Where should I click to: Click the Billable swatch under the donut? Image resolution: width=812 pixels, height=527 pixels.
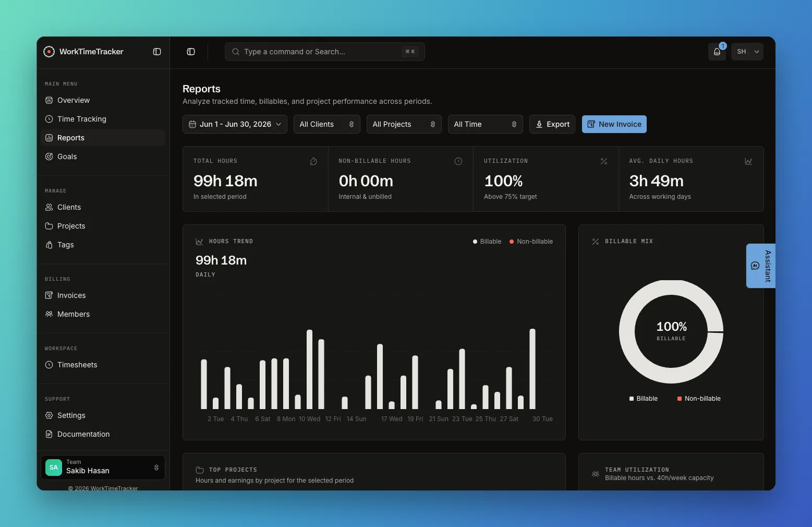tap(632, 399)
